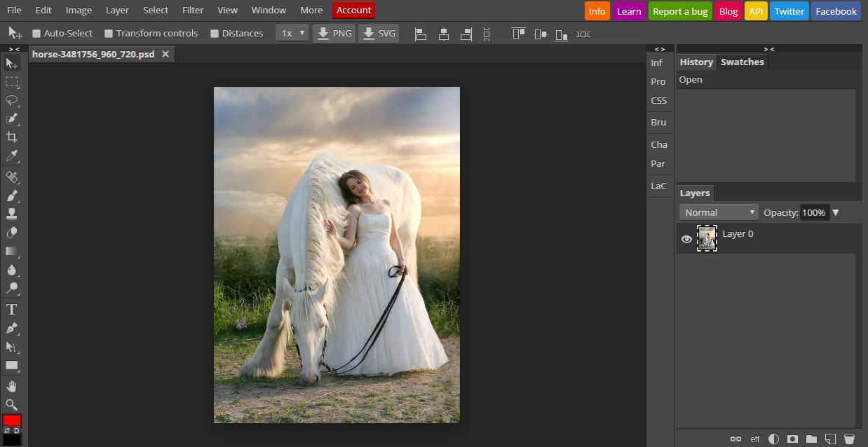Click the link layers icon
Screen dimensions: 868x447
pyautogui.click(x=735, y=439)
